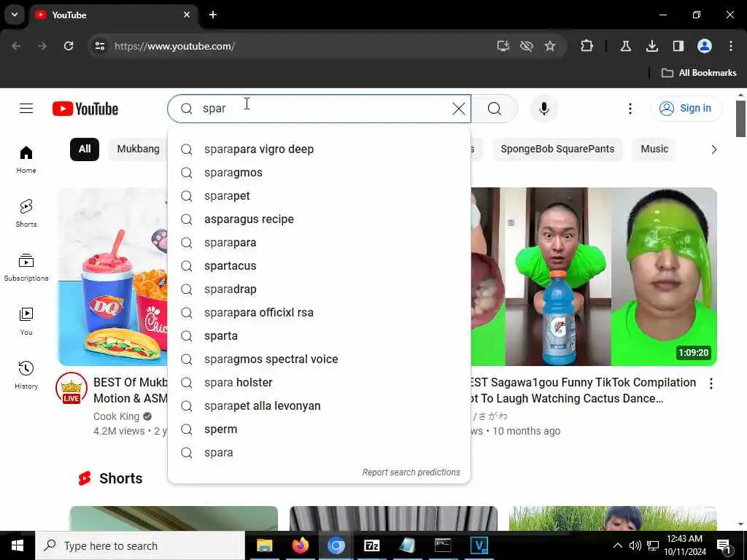
Task: Open the mukbang food video thumbnail
Action: pyautogui.click(x=113, y=276)
